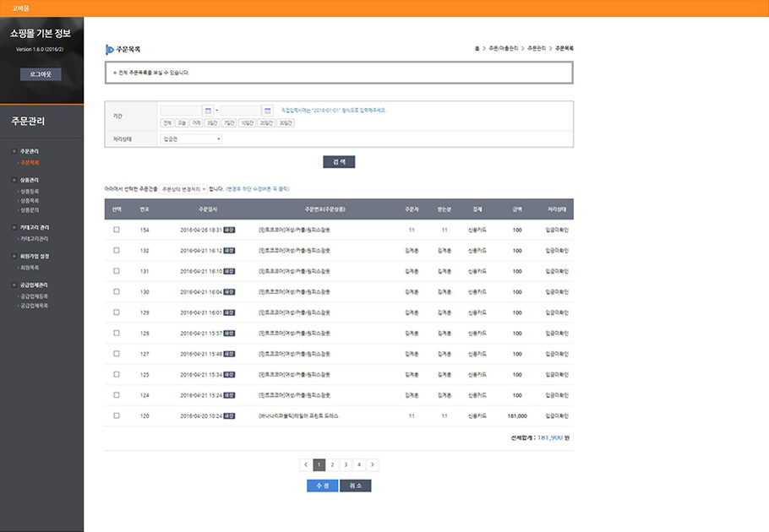Go to page 4
769x532 pixels.
(359, 465)
